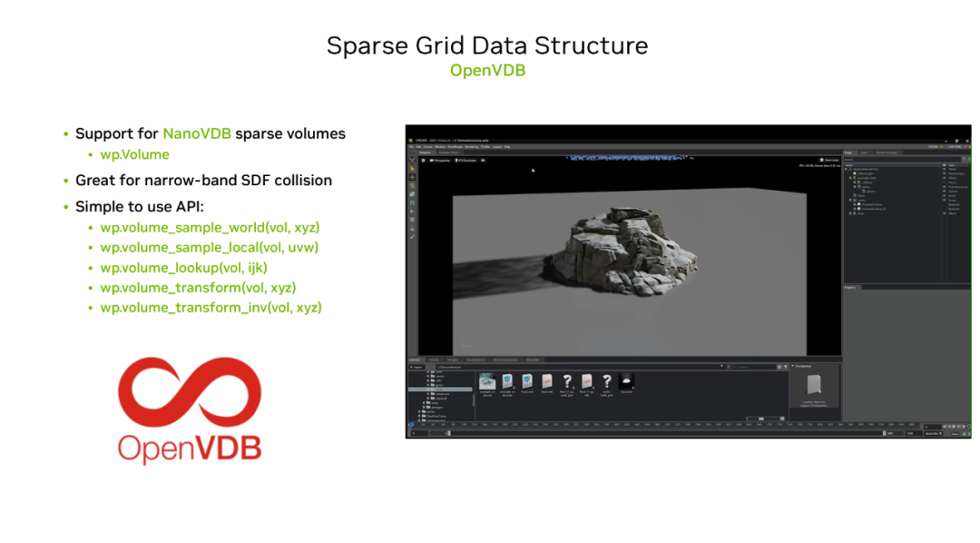Click the timeline Play button
The image size is (980, 543).
coord(954,426)
